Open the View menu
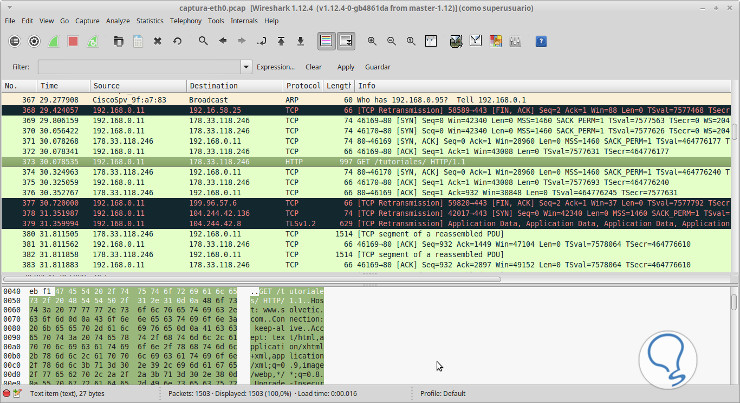 click(46, 21)
